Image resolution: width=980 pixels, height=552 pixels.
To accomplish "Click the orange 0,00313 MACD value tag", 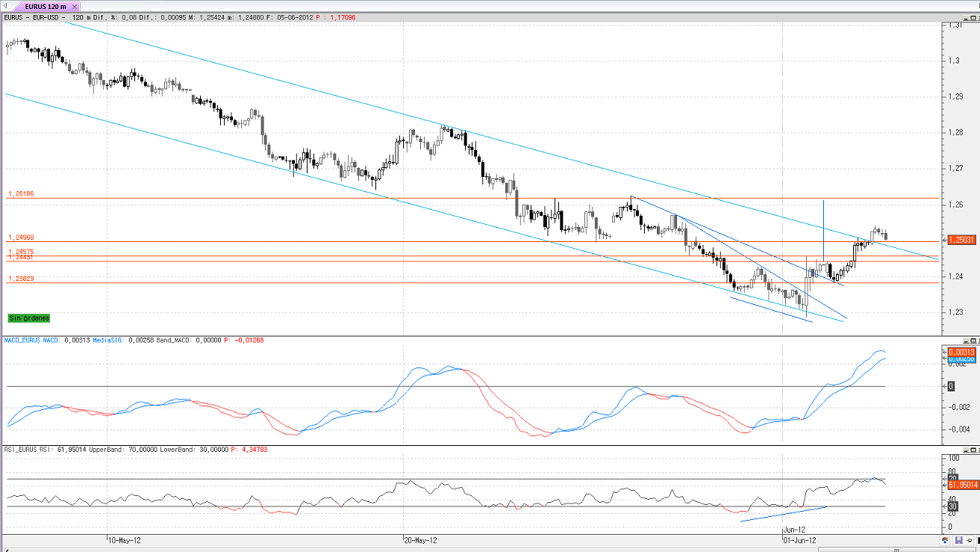I will pyautogui.click(x=961, y=352).
